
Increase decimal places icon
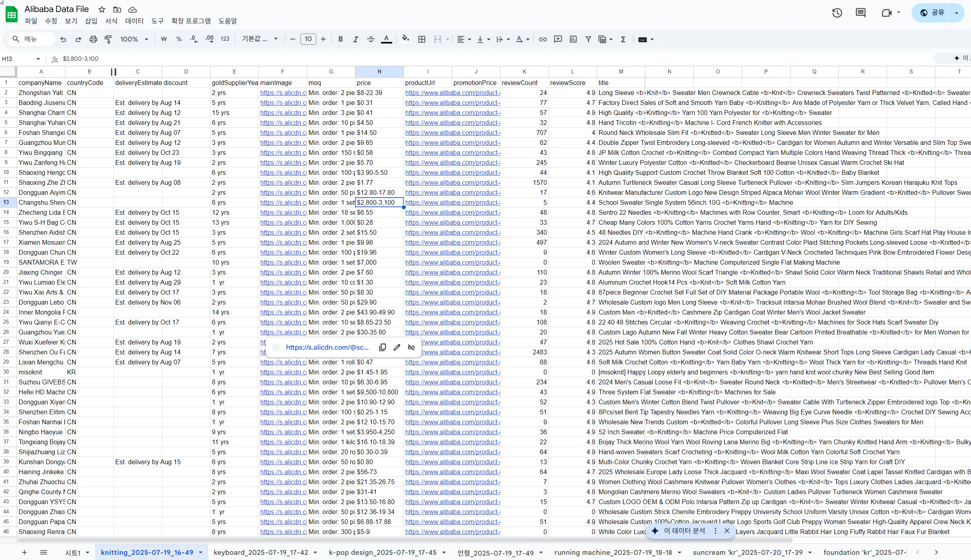[x=209, y=39]
